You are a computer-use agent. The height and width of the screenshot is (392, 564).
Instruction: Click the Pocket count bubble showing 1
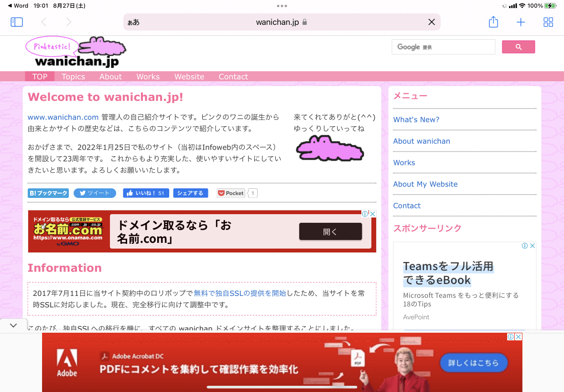253,193
